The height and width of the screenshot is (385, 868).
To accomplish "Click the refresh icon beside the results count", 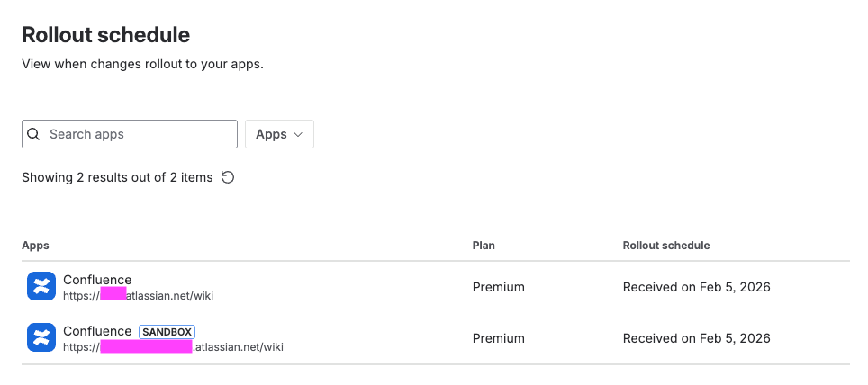I will tap(228, 177).
